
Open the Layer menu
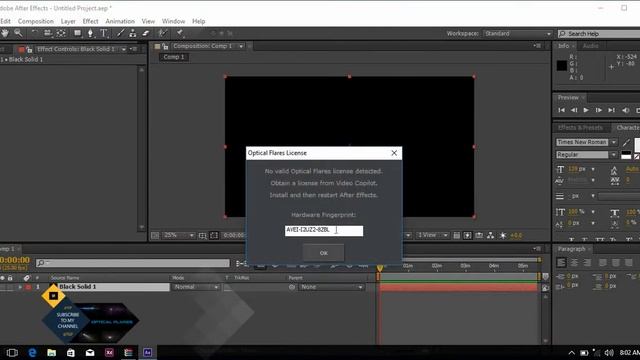click(68, 21)
